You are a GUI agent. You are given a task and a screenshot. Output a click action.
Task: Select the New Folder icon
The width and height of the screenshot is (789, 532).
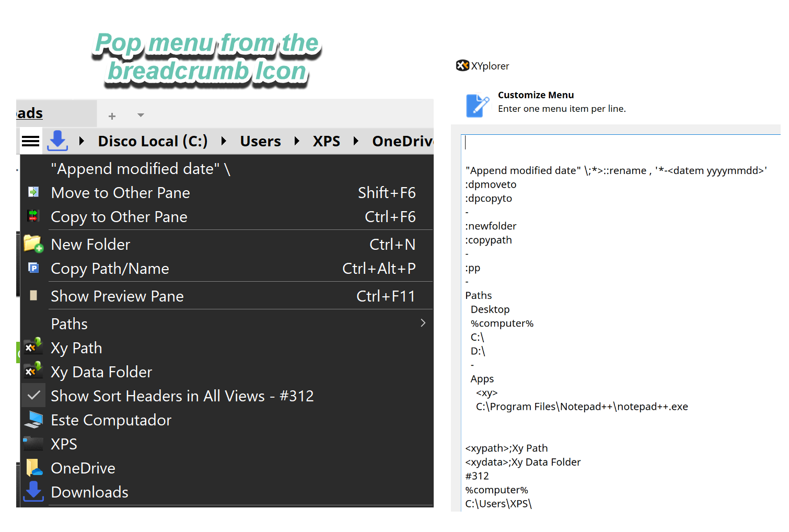pyautogui.click(x=33, y=244)
